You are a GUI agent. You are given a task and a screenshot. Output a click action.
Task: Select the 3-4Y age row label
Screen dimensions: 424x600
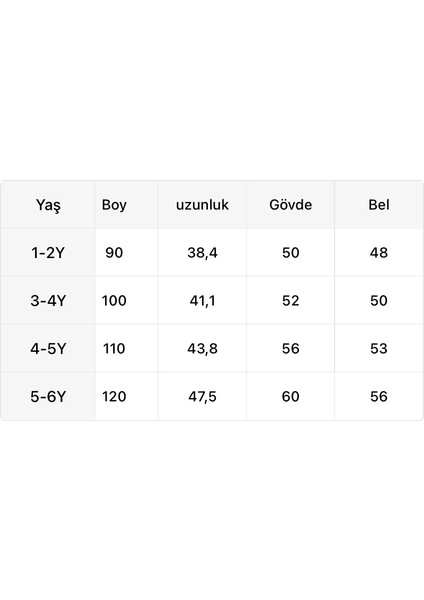(x=48, y=301)
